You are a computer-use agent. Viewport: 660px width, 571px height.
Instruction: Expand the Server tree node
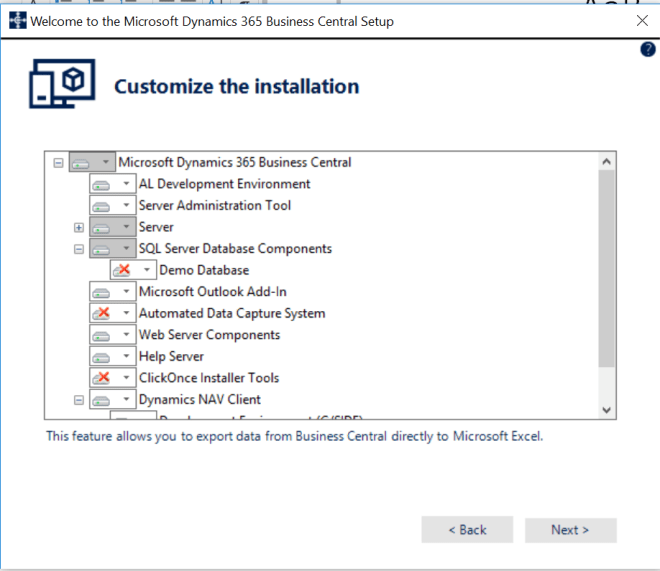tap(79, 228)
